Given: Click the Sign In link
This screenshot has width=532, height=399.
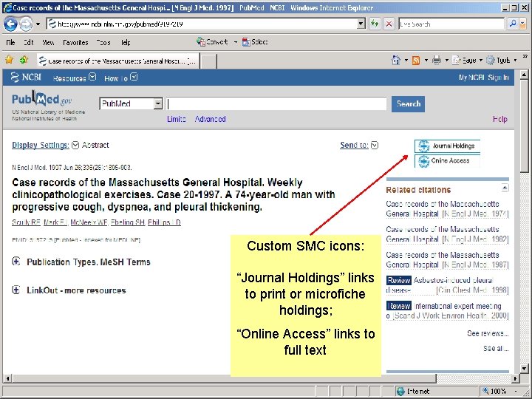Looking at the screenshot, I should pos(499,78).
